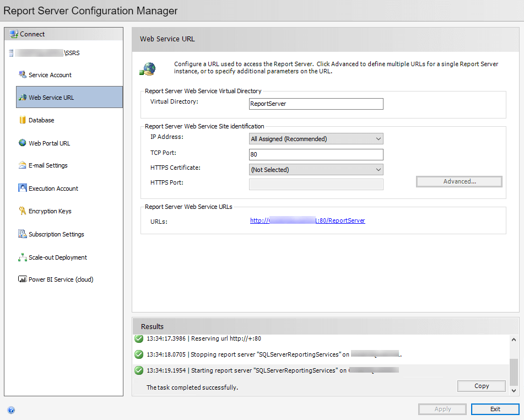Click the Virtual Directory text field
This screenshot has height=420, width=524.
pyautogui.click(x=316, y=104)
